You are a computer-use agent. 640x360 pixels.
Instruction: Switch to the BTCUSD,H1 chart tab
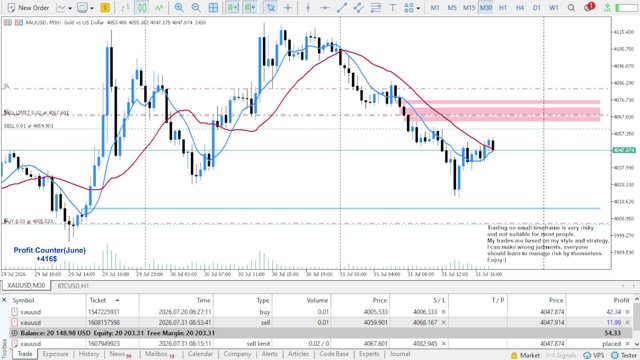pos(73,286)
